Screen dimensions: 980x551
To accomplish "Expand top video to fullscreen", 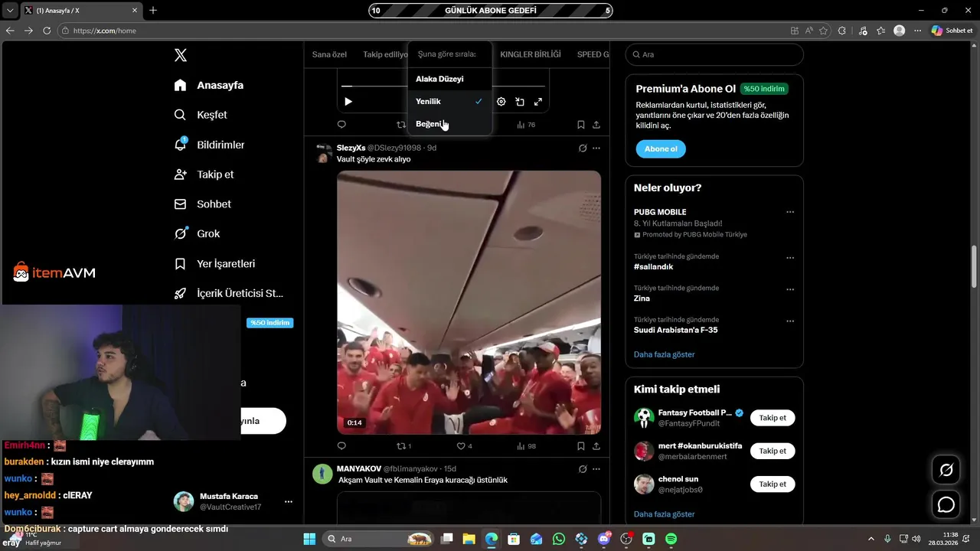I will coord(538,102).
